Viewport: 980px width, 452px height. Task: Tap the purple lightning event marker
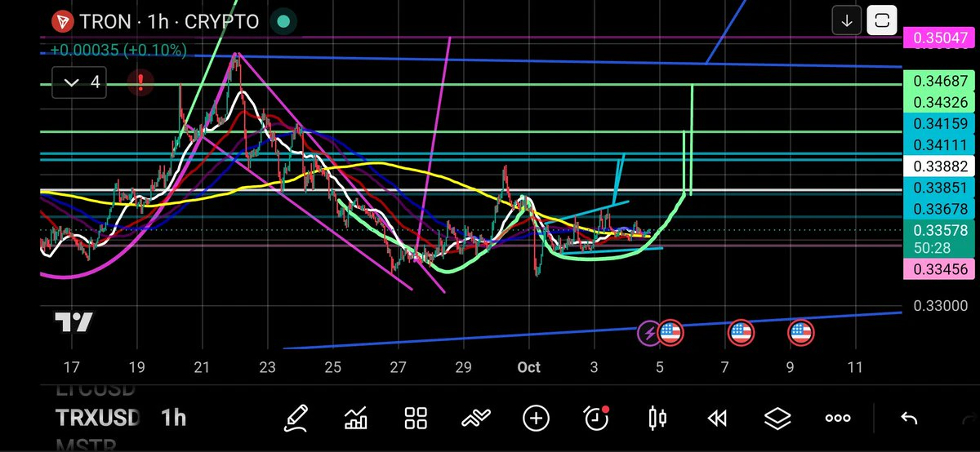click(x=648, y=332)
